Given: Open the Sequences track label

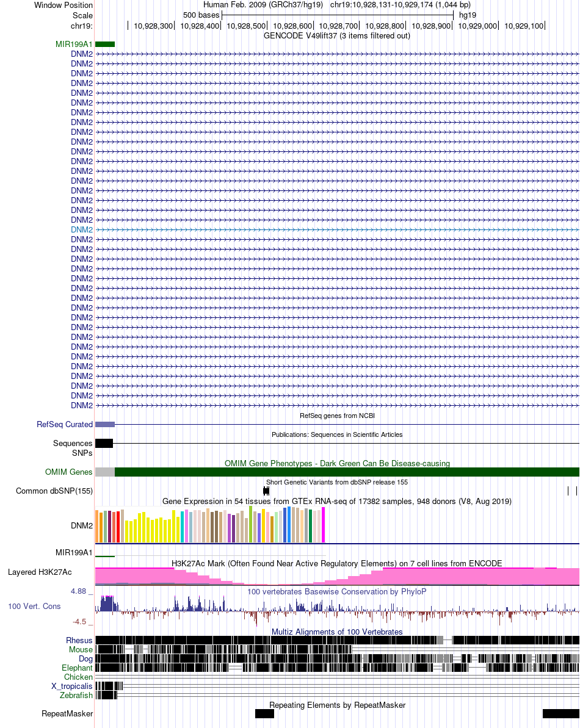Looking at the screenshot, I should click(73, 444).
